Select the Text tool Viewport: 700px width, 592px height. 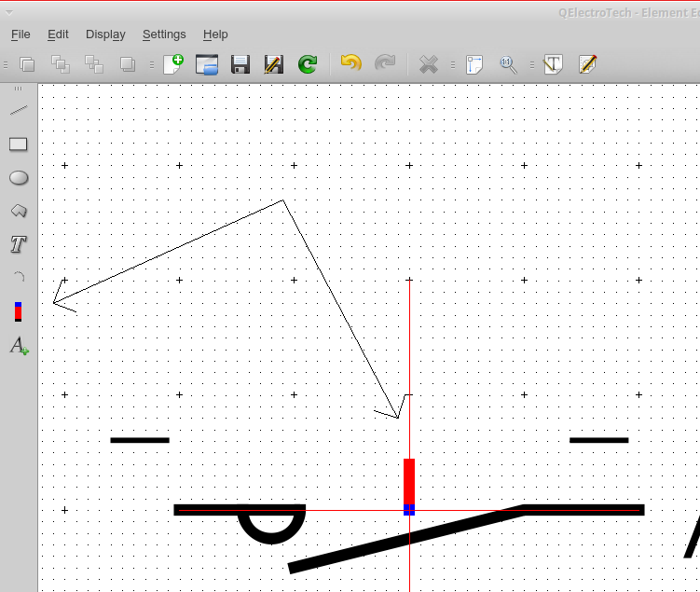(19, 245)
